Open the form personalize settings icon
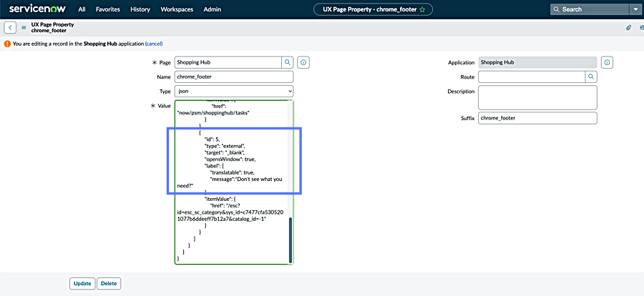 tap(642, 27)
